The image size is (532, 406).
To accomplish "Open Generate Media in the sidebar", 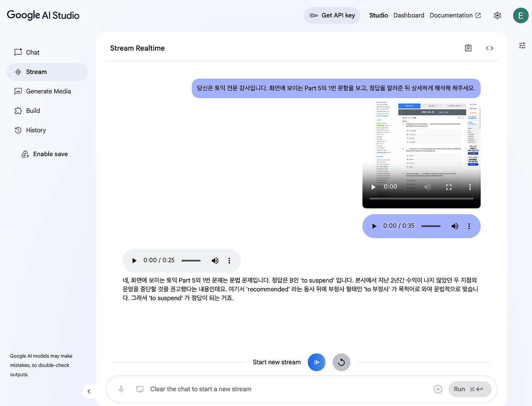I will [x=47, y=91].
